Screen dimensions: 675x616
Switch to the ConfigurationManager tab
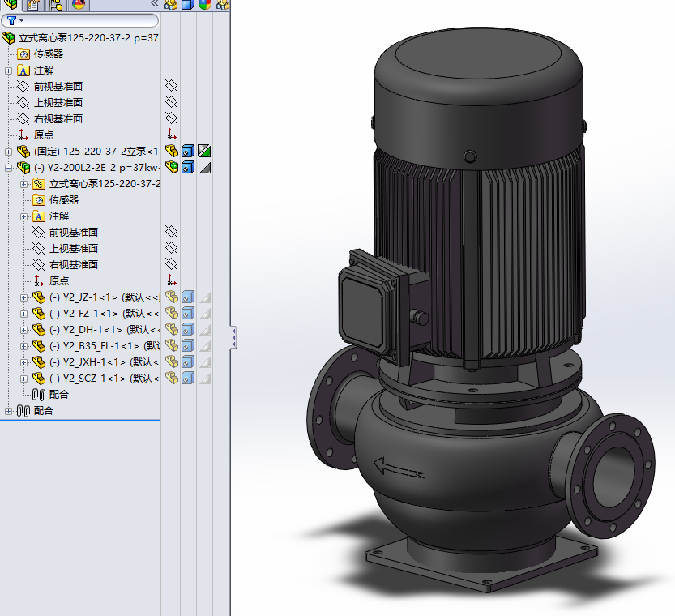[x=56, y=4]
